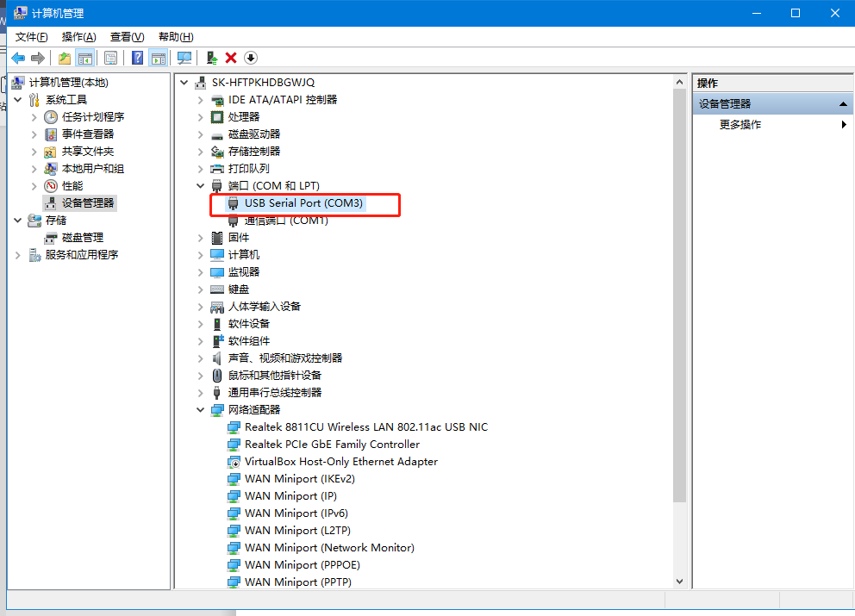Click 更多操作 in the actions pane
This screenshot has height=616, width=855.
click(740, 125)
